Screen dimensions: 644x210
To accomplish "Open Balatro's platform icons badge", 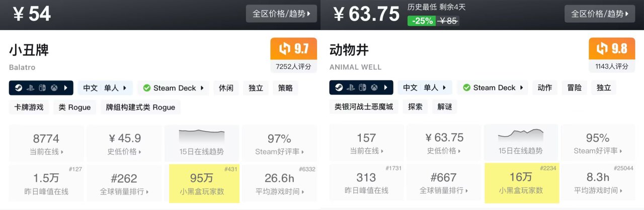I will [x=41, y=88].
